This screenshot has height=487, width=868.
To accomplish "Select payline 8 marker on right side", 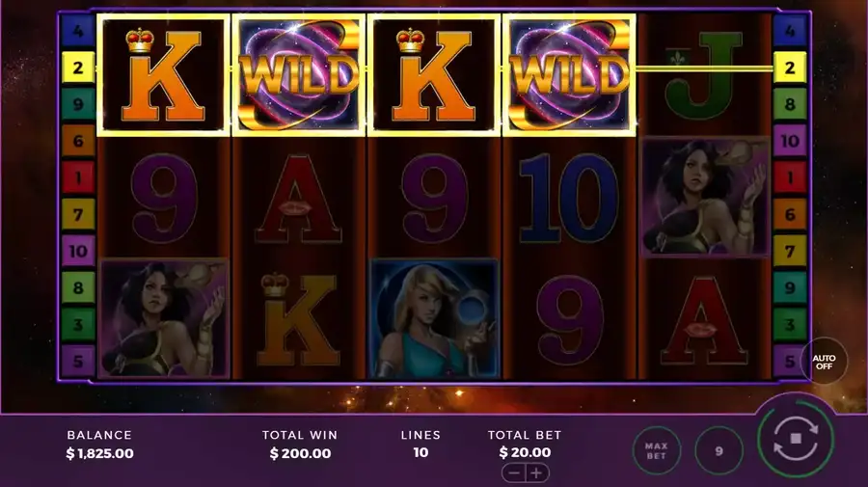I will pyautogui.click(x=789, y=104).
